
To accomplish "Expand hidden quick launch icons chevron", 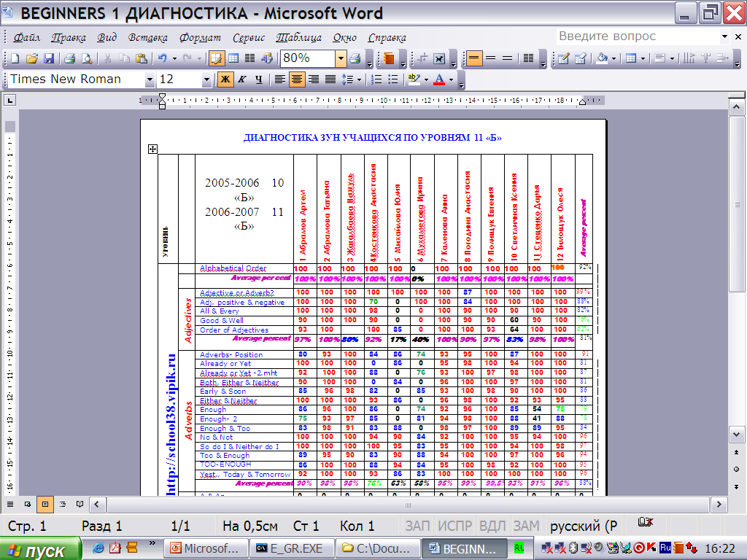I will [152, 542].
